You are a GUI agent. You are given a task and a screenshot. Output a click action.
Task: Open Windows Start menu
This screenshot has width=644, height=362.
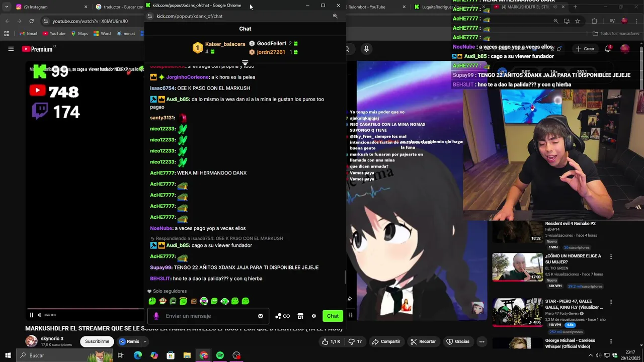(x=8, y=355)
